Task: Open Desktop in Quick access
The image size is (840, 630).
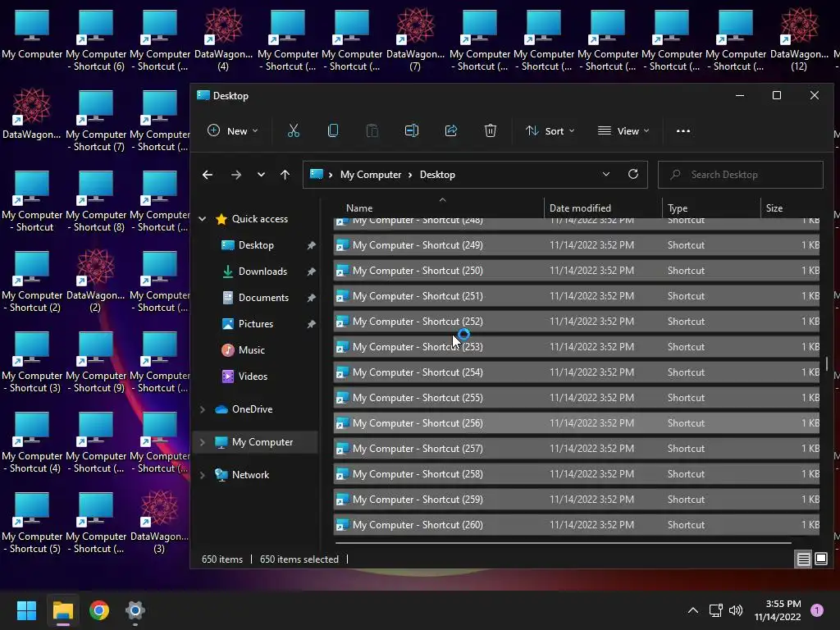Action: (256, 244)
